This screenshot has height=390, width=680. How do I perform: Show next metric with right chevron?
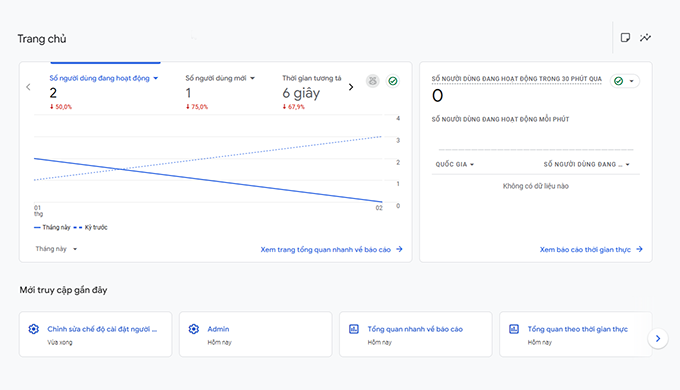(351, 87)
